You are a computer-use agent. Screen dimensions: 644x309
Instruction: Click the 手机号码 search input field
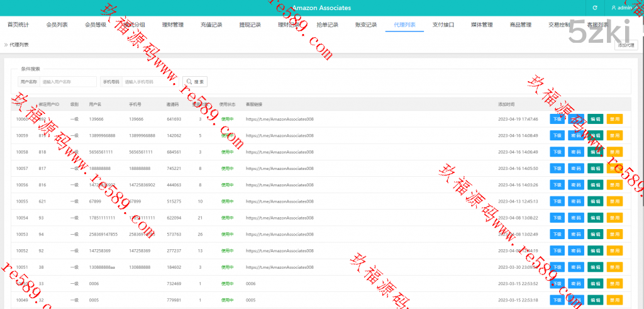pos(150,82)
